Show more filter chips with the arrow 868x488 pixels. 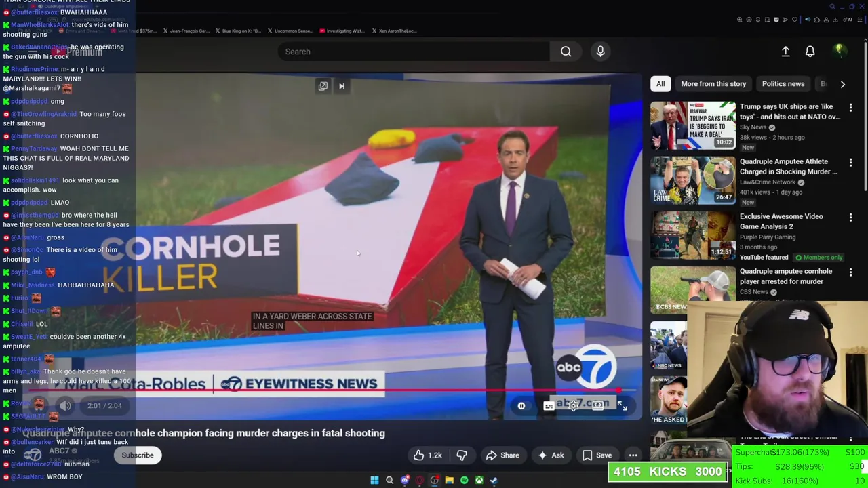(842, 84)
